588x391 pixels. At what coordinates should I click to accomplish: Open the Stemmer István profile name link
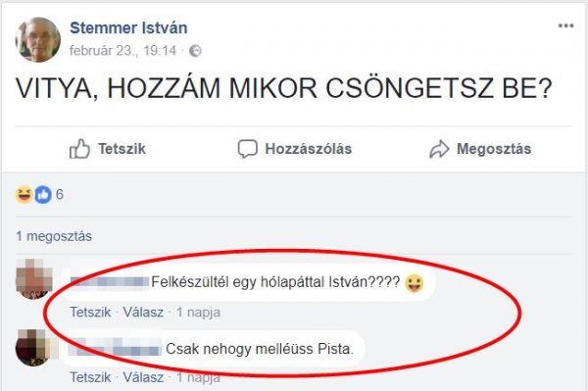128,28
